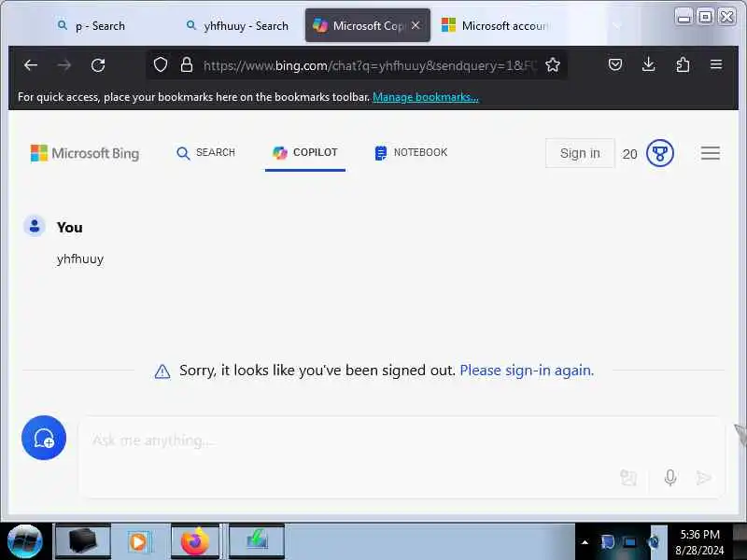Open the Firefox application menu
The height and width of the screenshot is (560, 747).
(716, 64)
